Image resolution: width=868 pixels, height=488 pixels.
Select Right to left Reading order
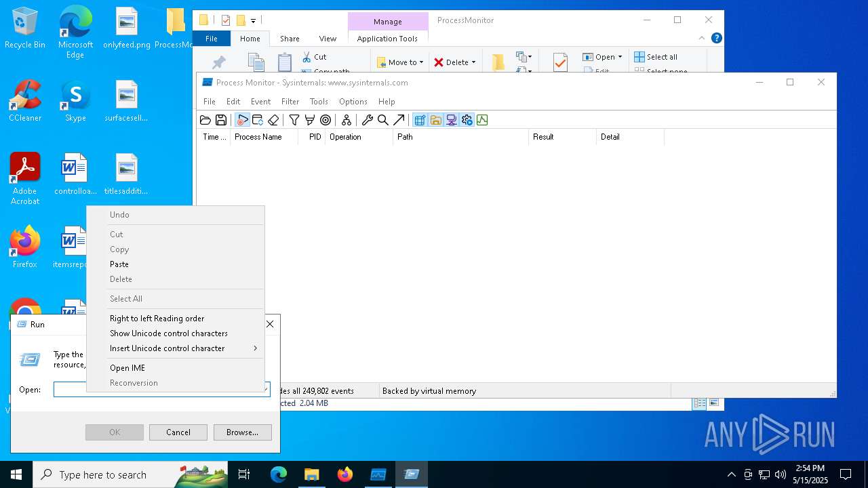point(175,319)
